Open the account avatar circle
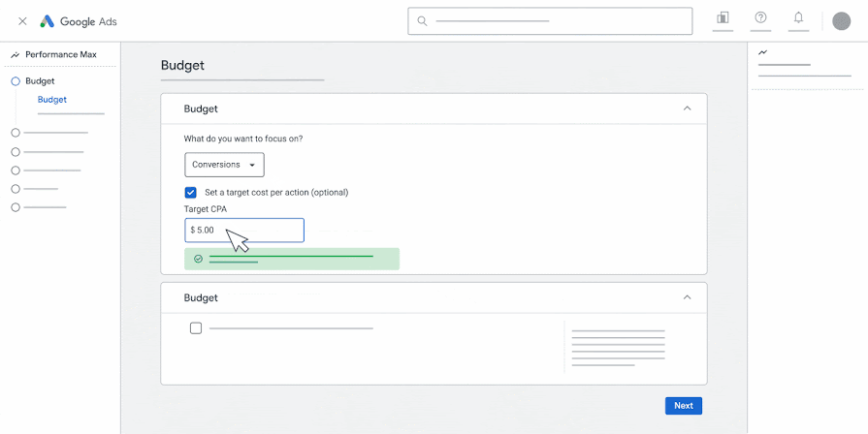The image size is (868, 434). click(x=842, y=21)
